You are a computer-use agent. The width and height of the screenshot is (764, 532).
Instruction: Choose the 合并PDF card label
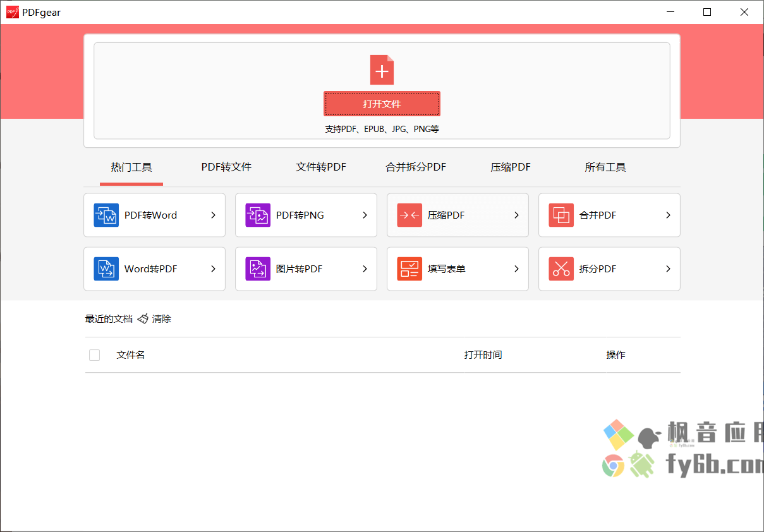tap(598, 215)
